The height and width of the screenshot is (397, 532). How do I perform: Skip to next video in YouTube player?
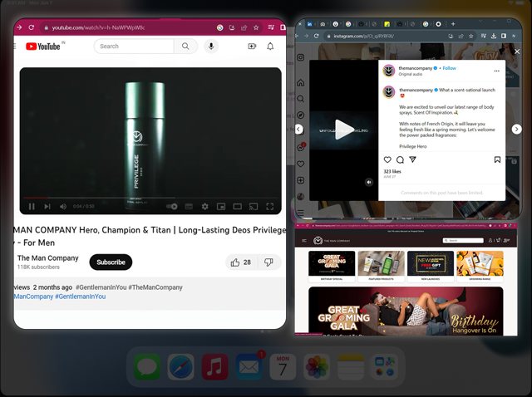pos(47,207)
